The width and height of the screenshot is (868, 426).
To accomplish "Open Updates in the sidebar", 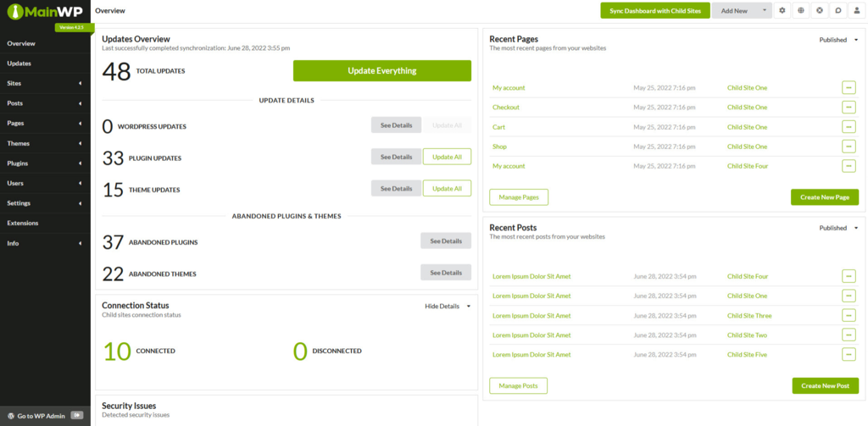I will (19, 64).
